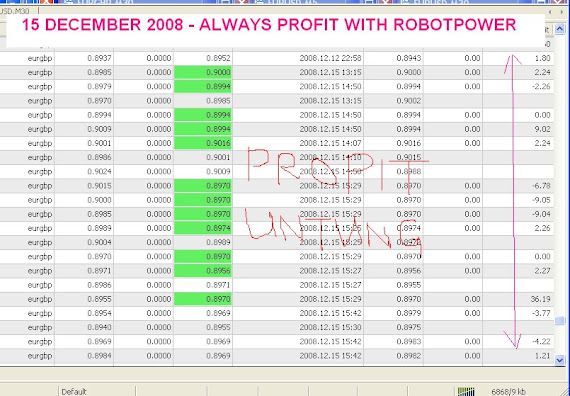Click the green 0.8974 take-profit cell
The width and height of the screenshot is (570, 396).
coord(203,228)
